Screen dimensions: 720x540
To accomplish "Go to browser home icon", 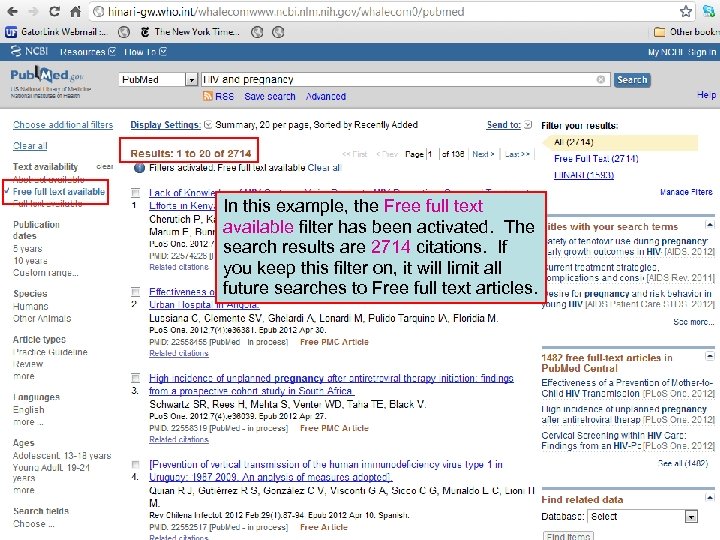I will (x=75, y=11).
